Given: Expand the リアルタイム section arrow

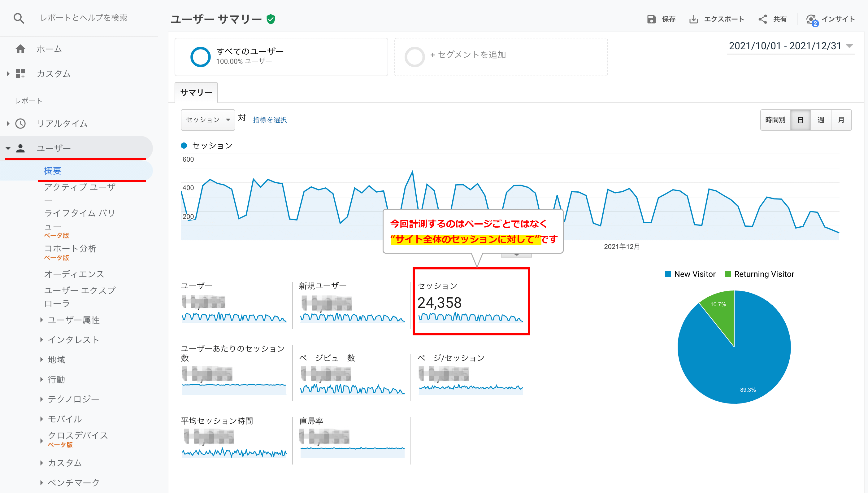Looking at the screenshot, I should tap(8, 124).
